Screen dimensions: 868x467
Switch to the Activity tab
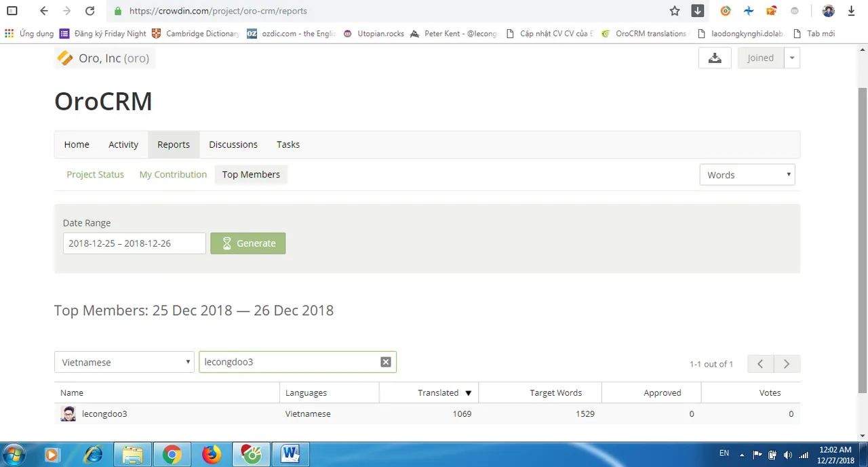point(123,144)
